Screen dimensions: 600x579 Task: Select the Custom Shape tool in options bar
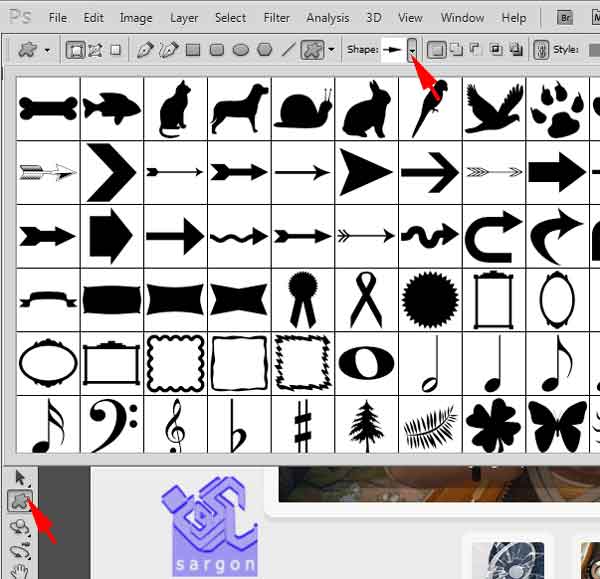pos(311,49)
